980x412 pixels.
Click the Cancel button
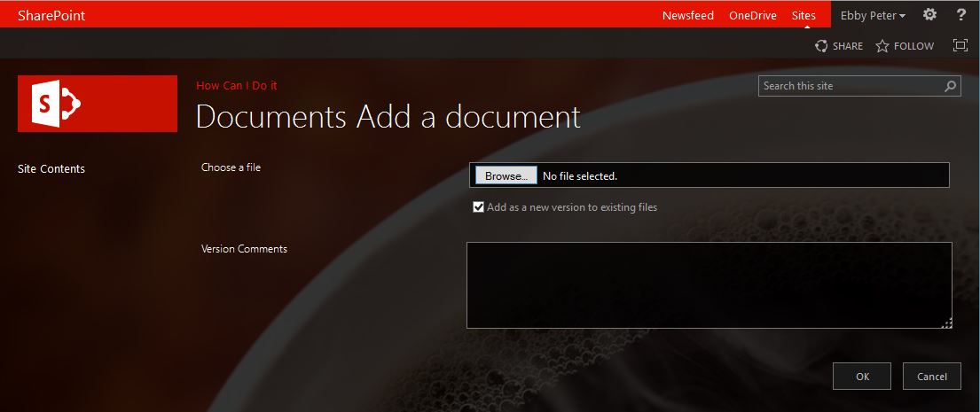pos(932,377)
